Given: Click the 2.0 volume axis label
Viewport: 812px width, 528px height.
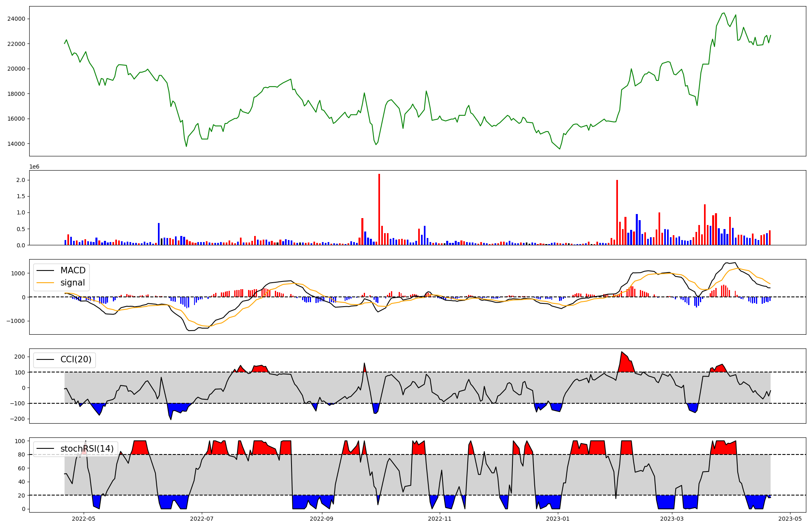Looking at the screenshot, I should (21, 180).
